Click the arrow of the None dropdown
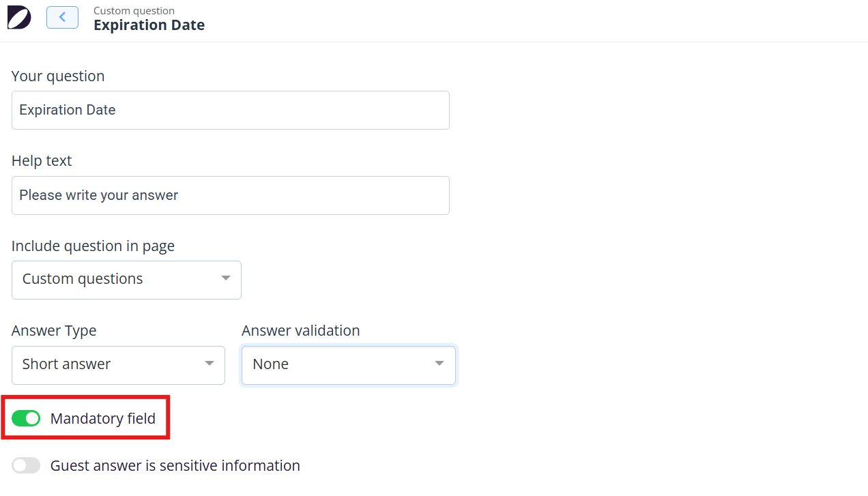868x496 pixels. click(439, 364)
